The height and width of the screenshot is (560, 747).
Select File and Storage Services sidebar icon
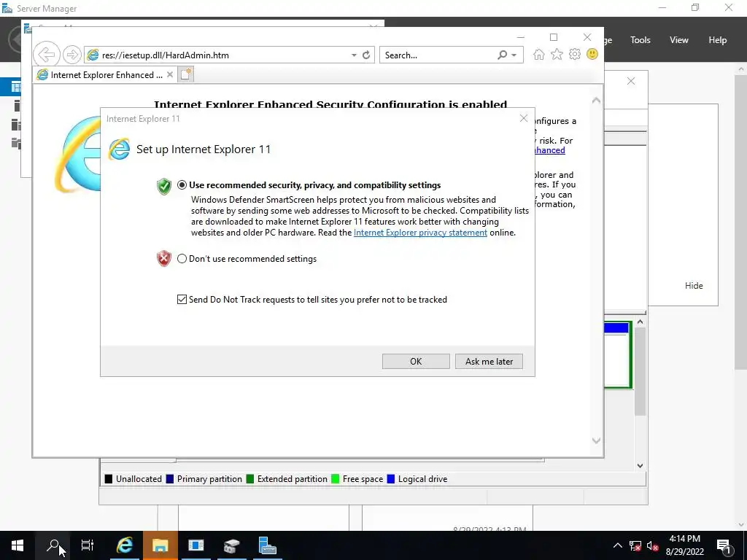click(x=16, y=143)
